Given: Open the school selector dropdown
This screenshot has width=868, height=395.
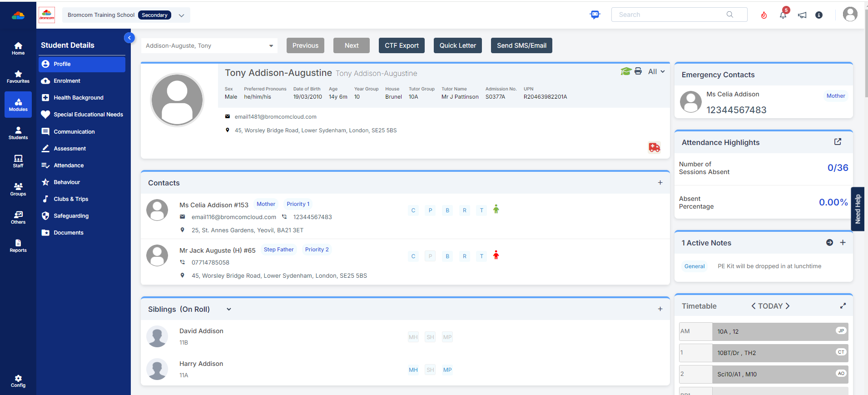Looking at the screenshot, I should pos(181,15).
